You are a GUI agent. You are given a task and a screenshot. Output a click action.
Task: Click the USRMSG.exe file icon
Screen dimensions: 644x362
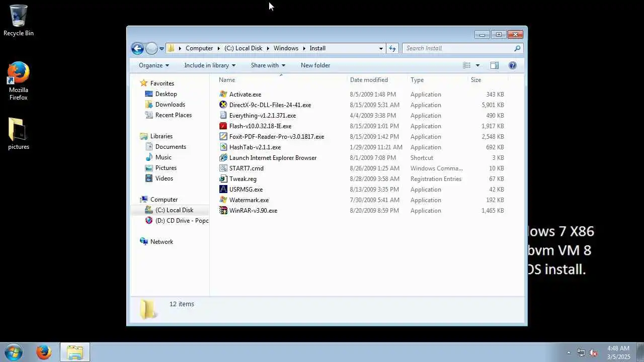(x=223, y=189)
